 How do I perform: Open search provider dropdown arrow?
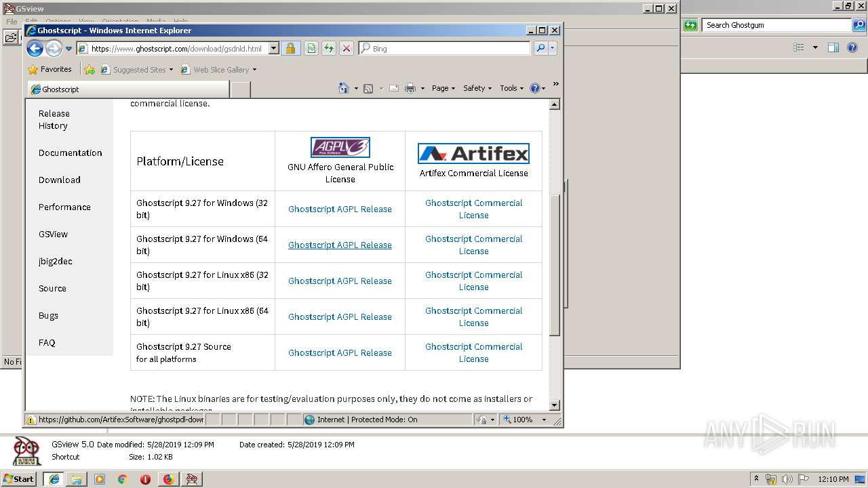coord(553,49)
